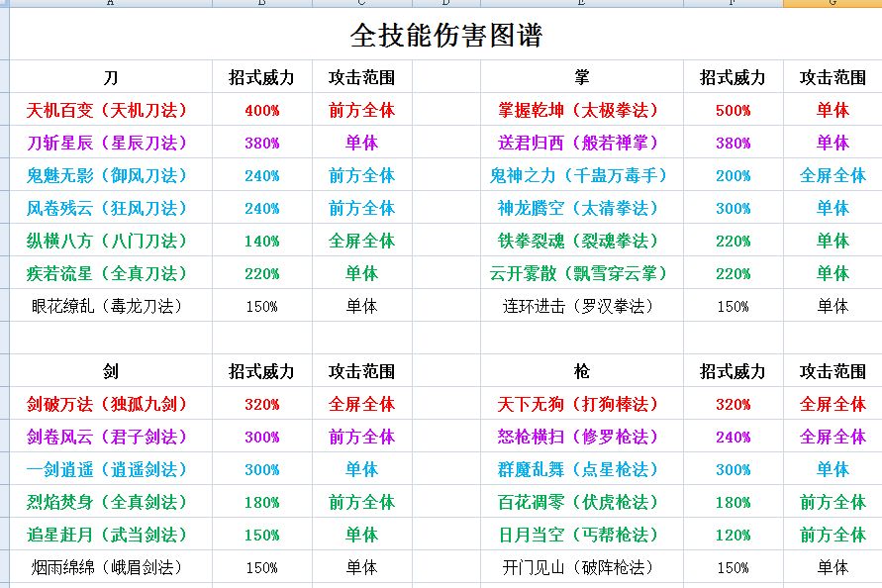Click 攻击范围 header in the 剑 section
Viewport: 882px width, 588px height.
click(361, 371)
